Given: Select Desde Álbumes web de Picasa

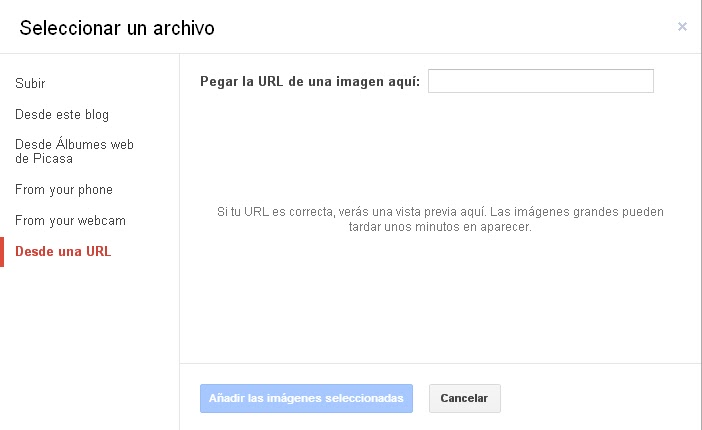Looking at the screenshot, I should 74,151.
